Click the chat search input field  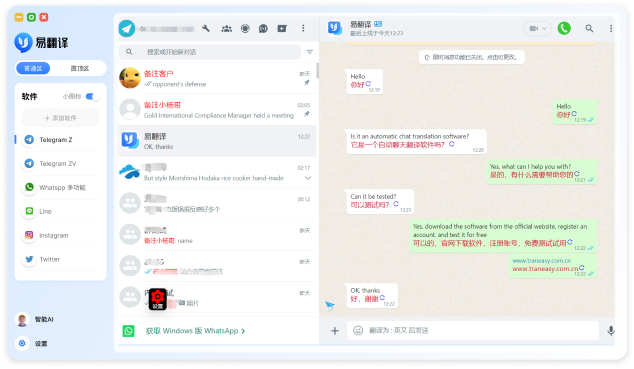click(x=210, y=52)
